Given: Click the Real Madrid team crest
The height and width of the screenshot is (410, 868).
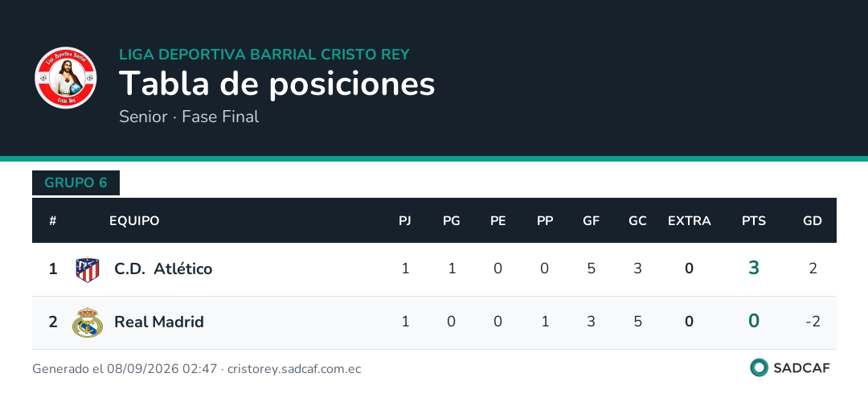Looking at the screenshot, I should 88,322.
